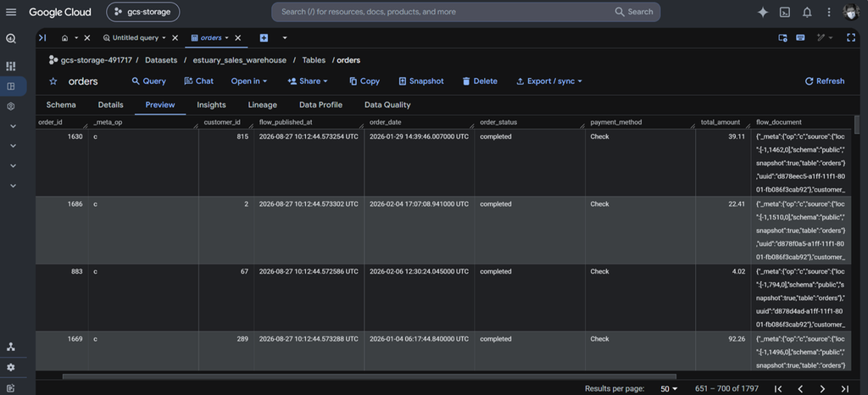Click the horizontal table scrollbar

[x=370, y=376]
